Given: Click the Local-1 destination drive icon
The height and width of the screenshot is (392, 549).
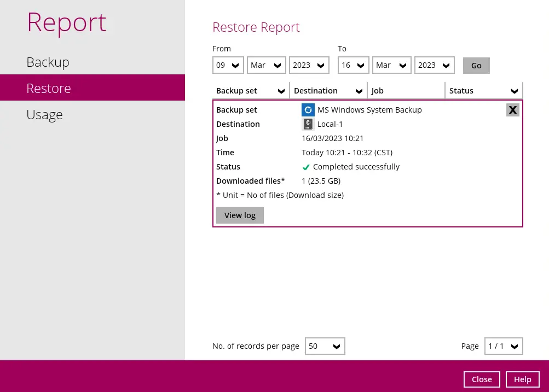Looking at the screenshot, I should click(308, 124).
